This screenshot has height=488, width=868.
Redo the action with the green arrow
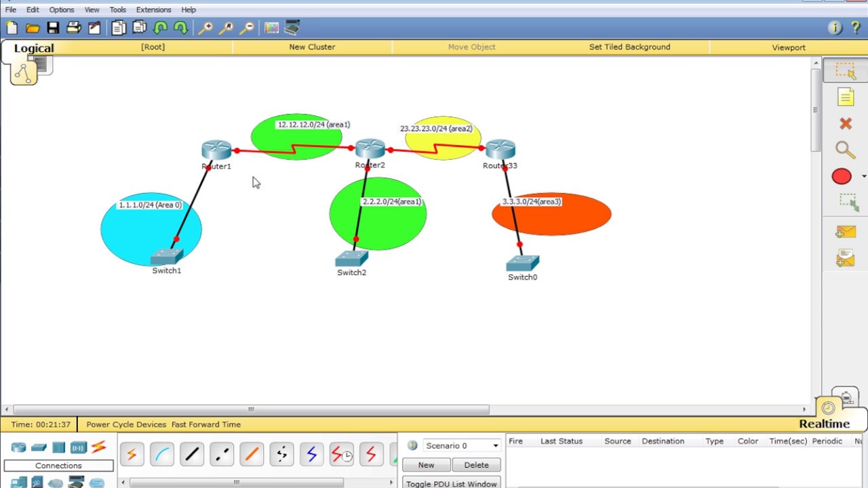pos(180,28)
